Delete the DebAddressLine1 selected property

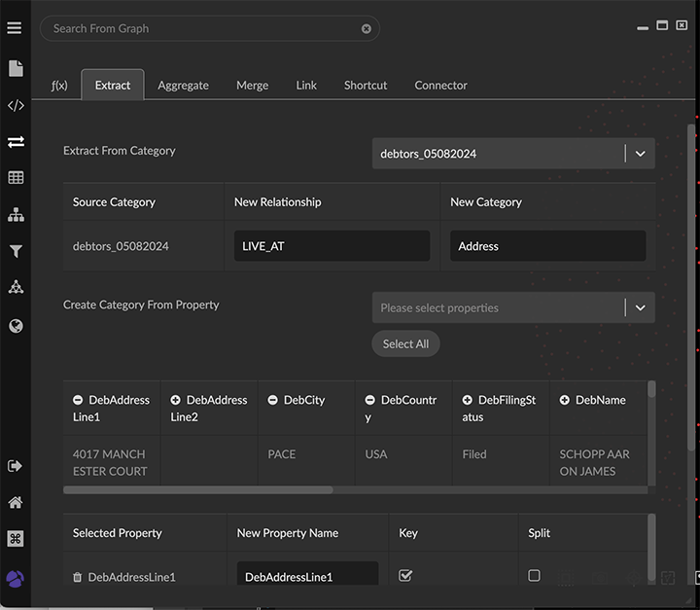tap(78, 577)
